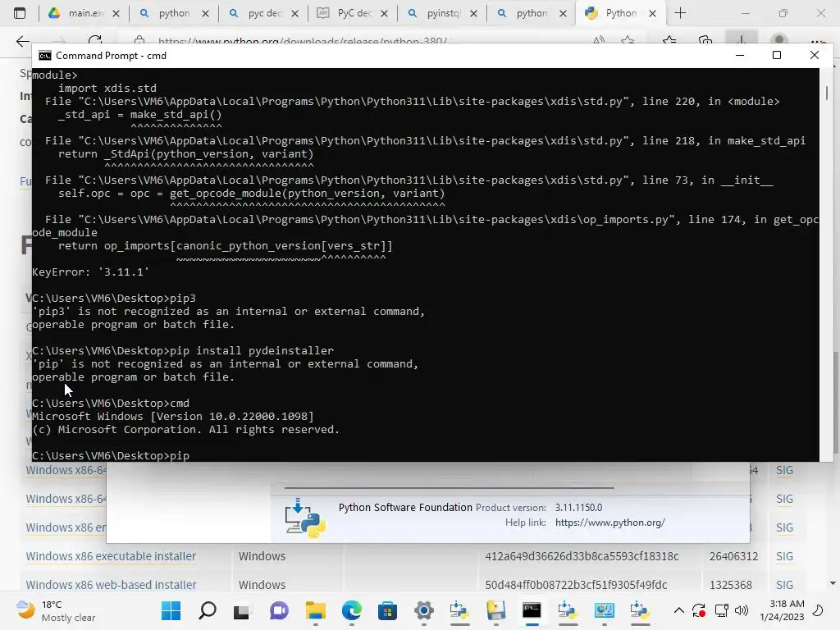The width and height of the screenshot is (840, 630).
Task: Select the active Python downloads tab
Action: click(620, 13)
